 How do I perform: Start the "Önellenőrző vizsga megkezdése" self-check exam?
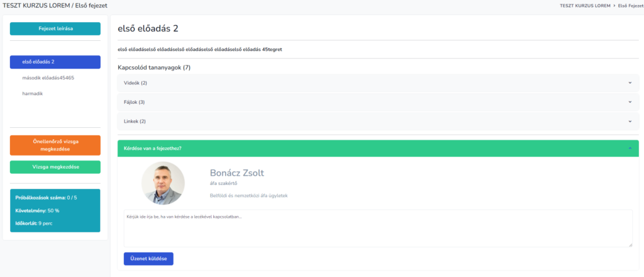[x=55, y=145]
